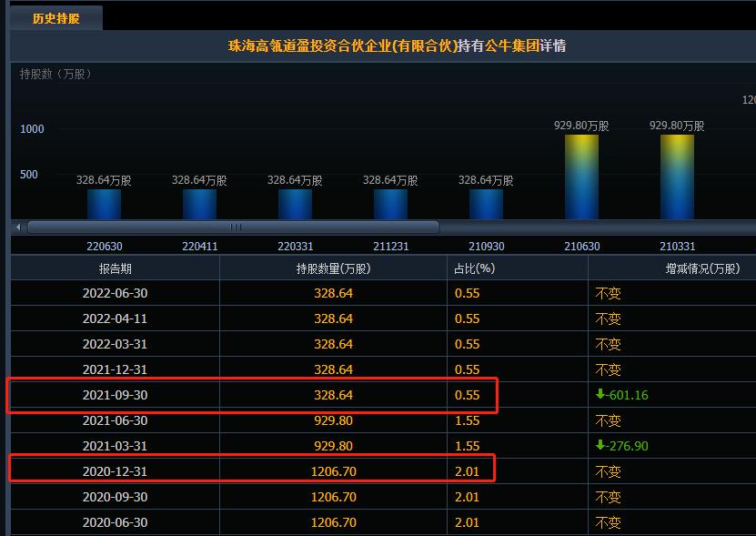This screenshot has height=536, width=756.
Task: Select the chart bar above 210930
Action: click(x=486, y=204)
